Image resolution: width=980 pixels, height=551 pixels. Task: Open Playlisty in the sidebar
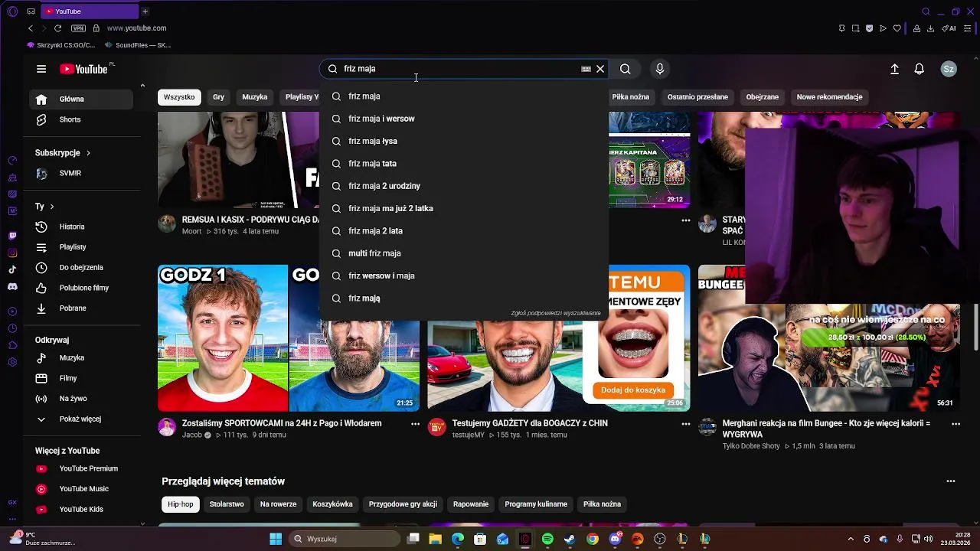(x=81, y=247)
